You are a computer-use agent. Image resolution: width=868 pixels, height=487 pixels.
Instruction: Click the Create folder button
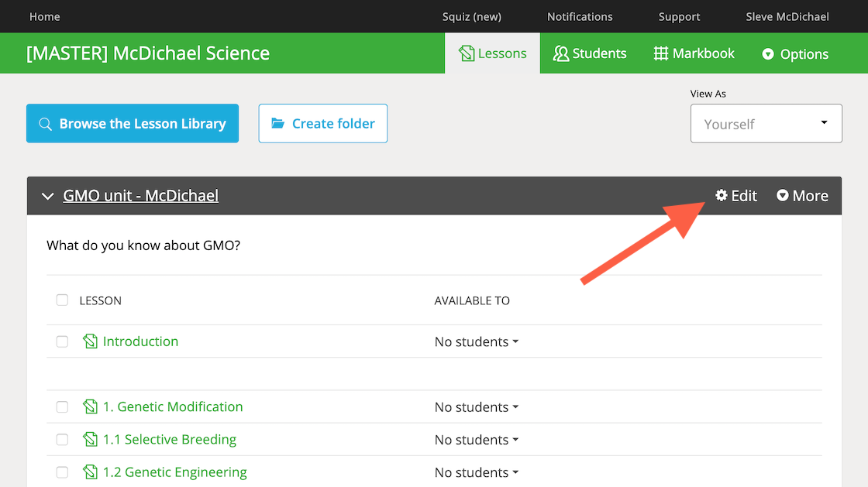coord(322,123)
